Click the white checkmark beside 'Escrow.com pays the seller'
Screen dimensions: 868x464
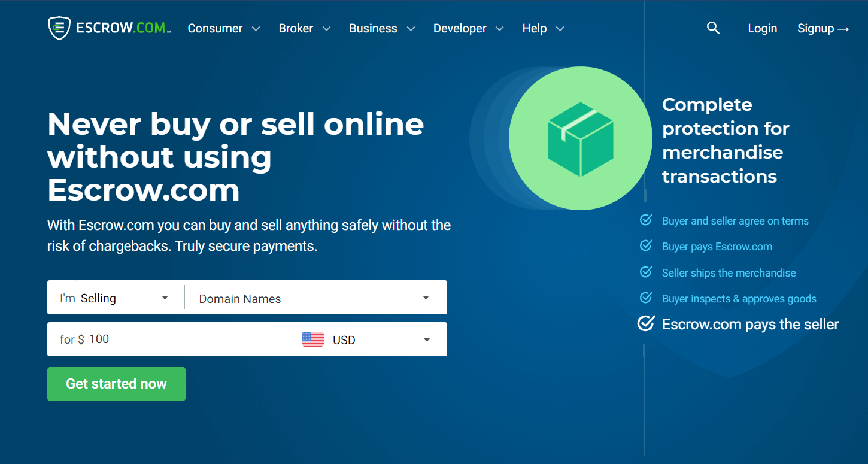(x=646, y=323)
